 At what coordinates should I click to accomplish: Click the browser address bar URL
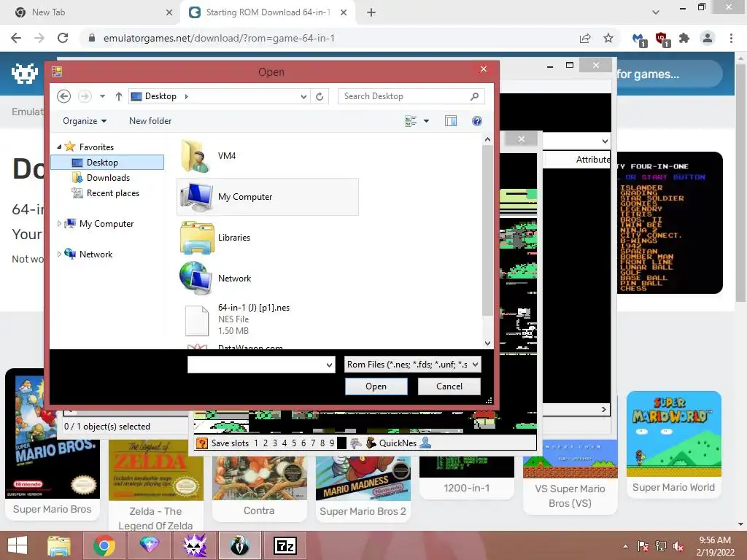(219, 38)
